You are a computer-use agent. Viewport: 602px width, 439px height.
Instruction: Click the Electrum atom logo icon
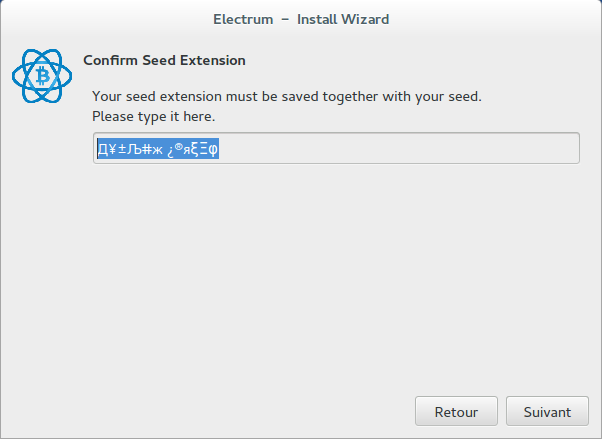click(x=42, y=76)
